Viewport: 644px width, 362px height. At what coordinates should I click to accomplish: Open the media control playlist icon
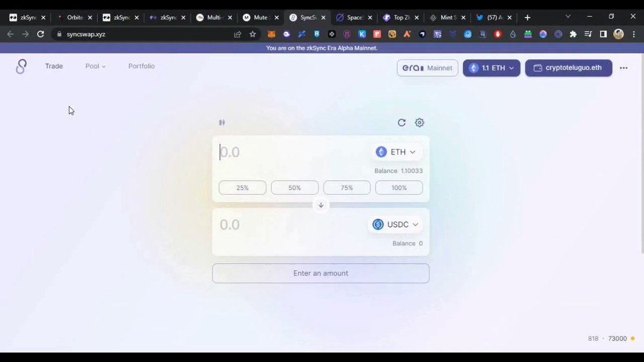point(588,34)
